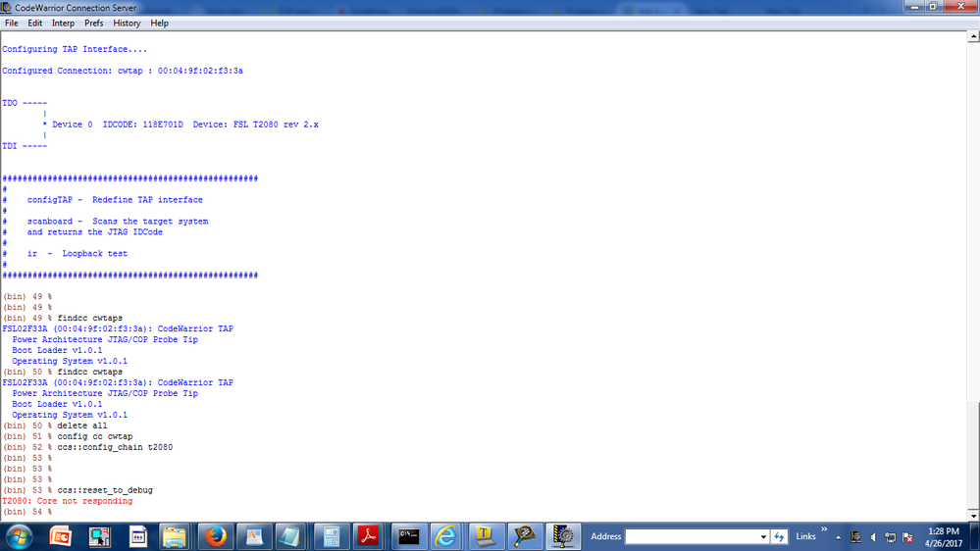Click the "ccs::config_chain t2080" command
Screen dimensions: 980x551
115,447
